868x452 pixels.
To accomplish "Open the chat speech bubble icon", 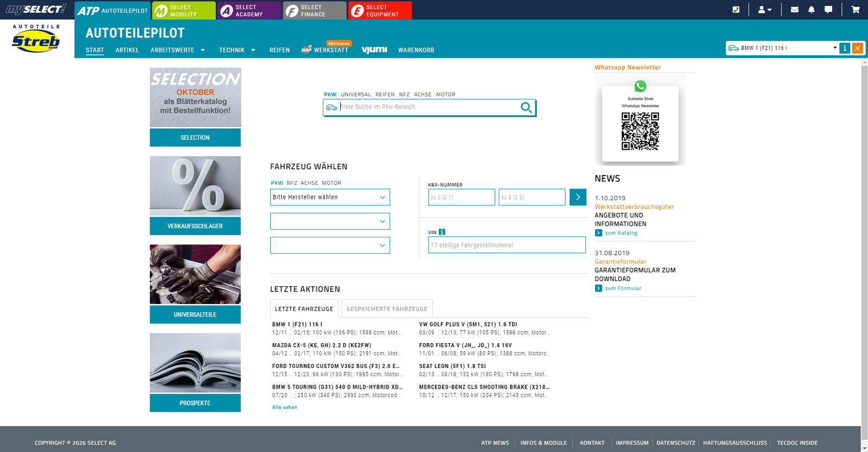I will (x=828, y=9).
